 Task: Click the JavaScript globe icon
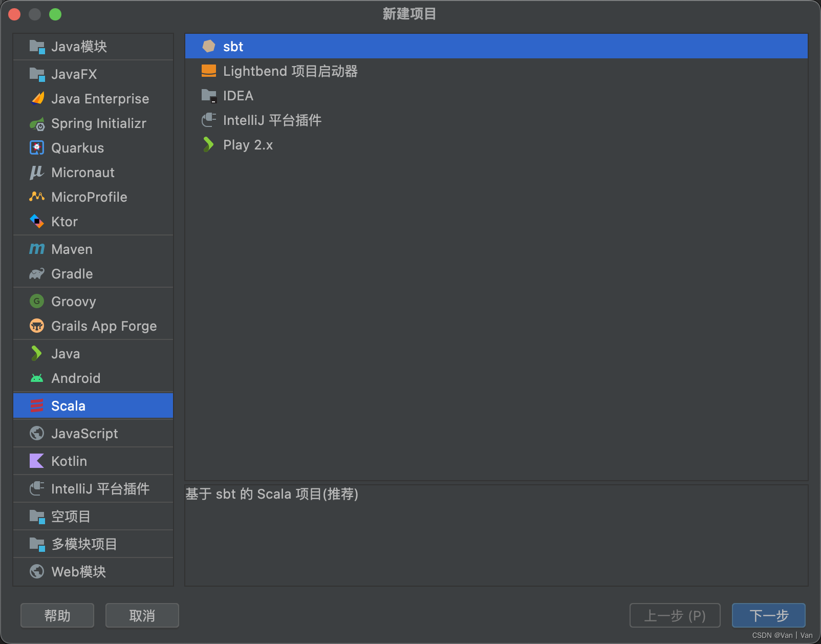pyautogui.click(x=37, y=433)
